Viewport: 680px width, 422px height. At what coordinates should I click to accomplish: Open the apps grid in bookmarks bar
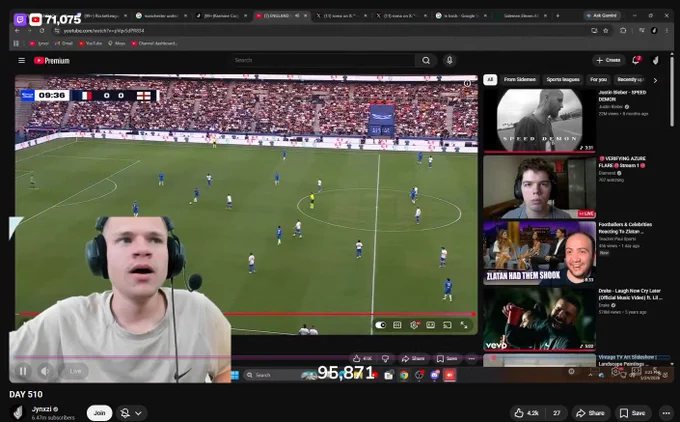click(16, 43)
